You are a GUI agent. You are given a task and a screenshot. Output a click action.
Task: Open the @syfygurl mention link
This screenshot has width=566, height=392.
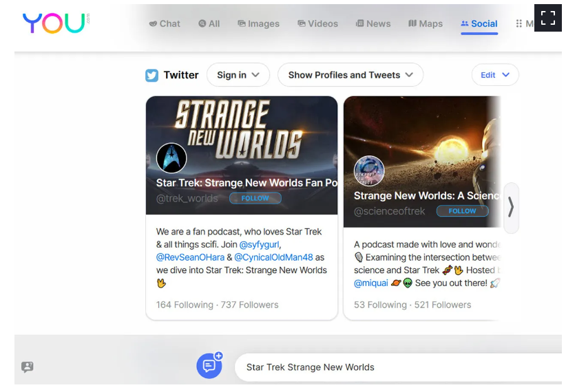pos(259,245)
